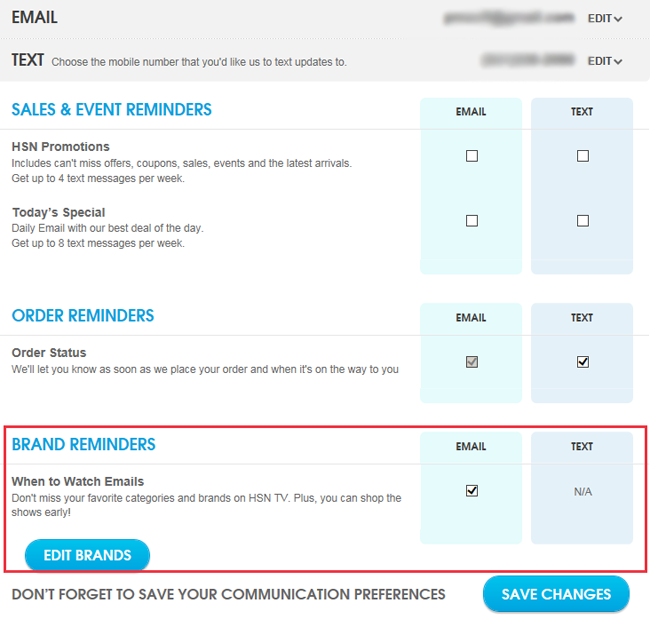
Task: Expand the EDIT dropdown for Email
Action: tap(605, 19)
